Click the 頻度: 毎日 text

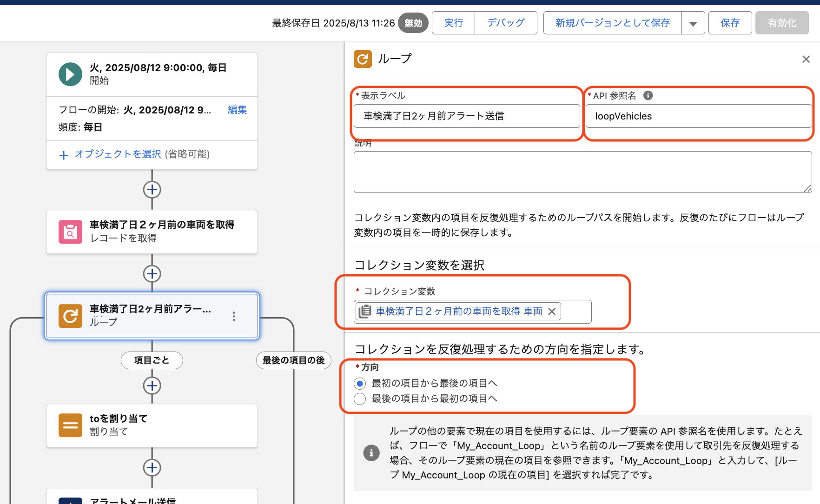click(x=80, y=127)
